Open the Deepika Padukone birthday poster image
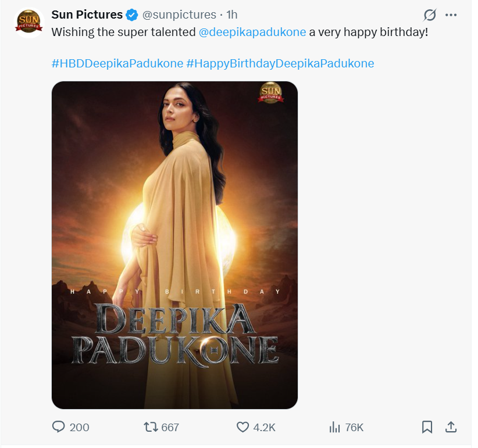The image size is (478, 448). tap(174, 244)
